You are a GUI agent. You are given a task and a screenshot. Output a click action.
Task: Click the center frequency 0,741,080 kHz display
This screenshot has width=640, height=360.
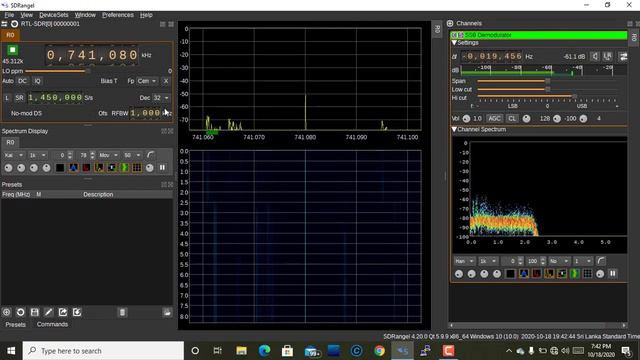pyautogui.click(x=92, y=55)
